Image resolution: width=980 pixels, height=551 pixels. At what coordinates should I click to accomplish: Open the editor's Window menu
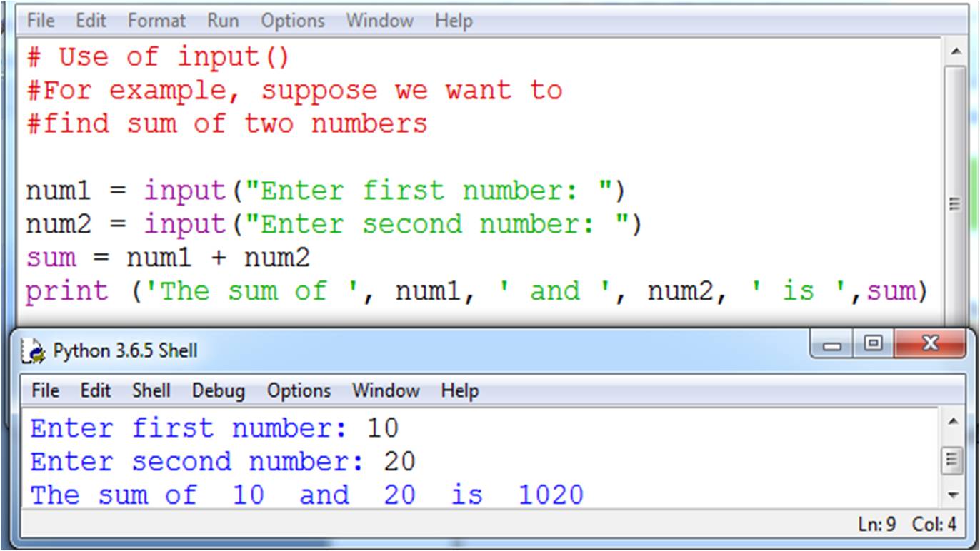tap(379, 21)
